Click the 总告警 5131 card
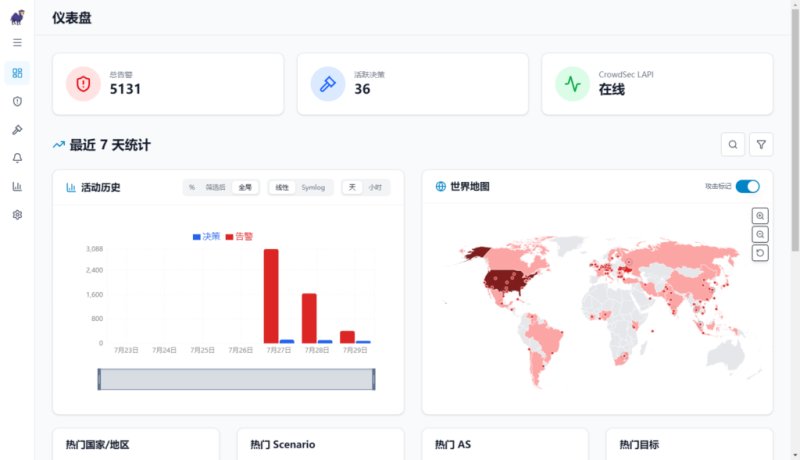This screenshot has width=800, height=460. click(168, 84)
